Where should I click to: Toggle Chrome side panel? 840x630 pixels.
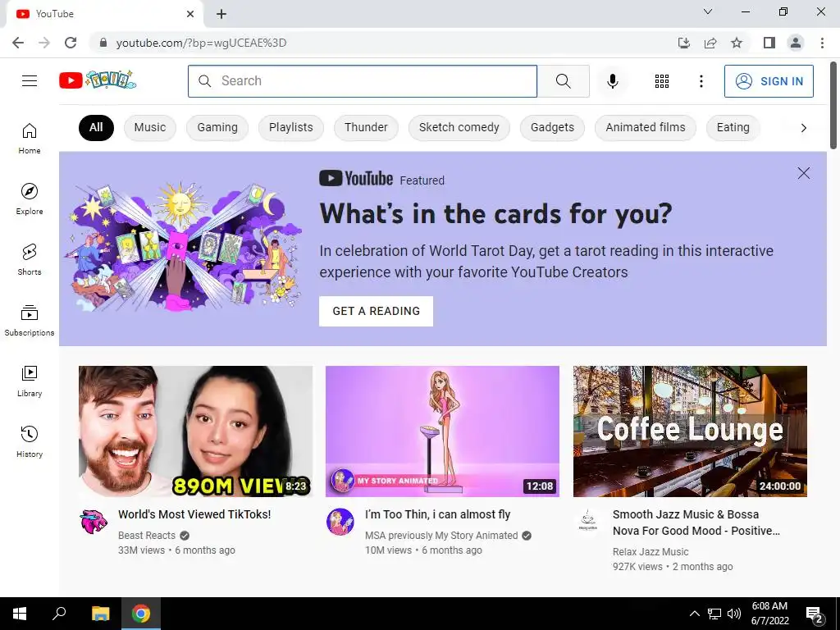click(769, 43)
